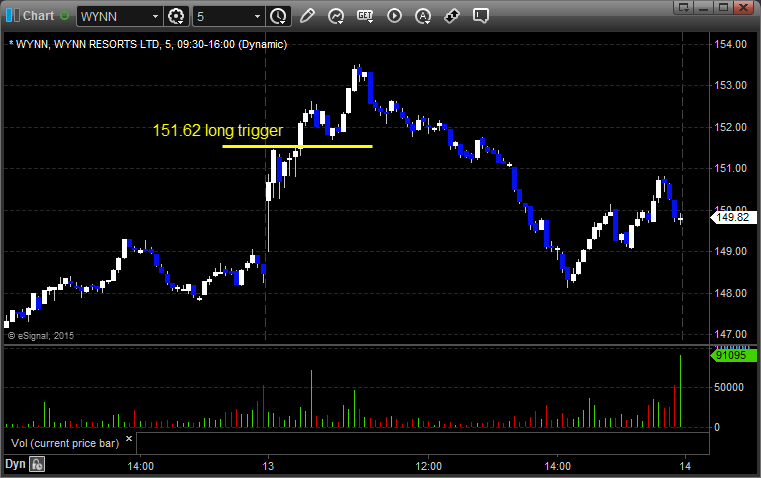Click the 147.00 price axis label
This screenshot has height=478, width=761.
point(730,334)
